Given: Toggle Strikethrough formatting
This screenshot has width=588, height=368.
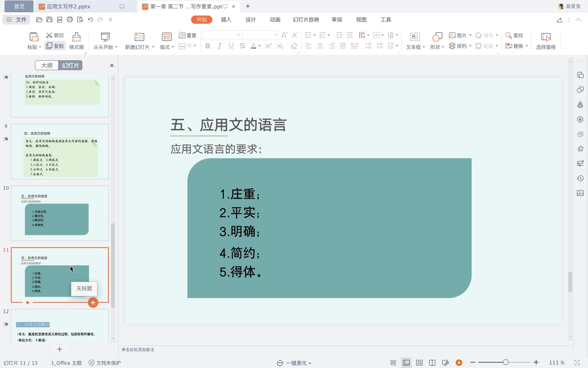Looking at the screenshot, I should (242, 46).
